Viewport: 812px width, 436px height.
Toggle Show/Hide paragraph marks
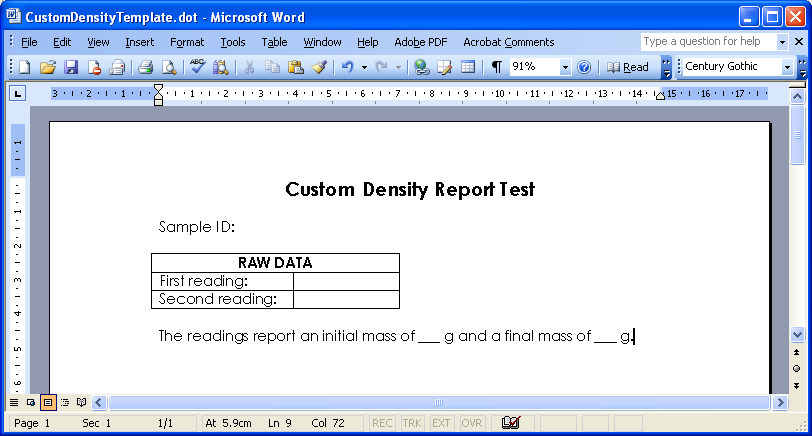tap(496, 67)
